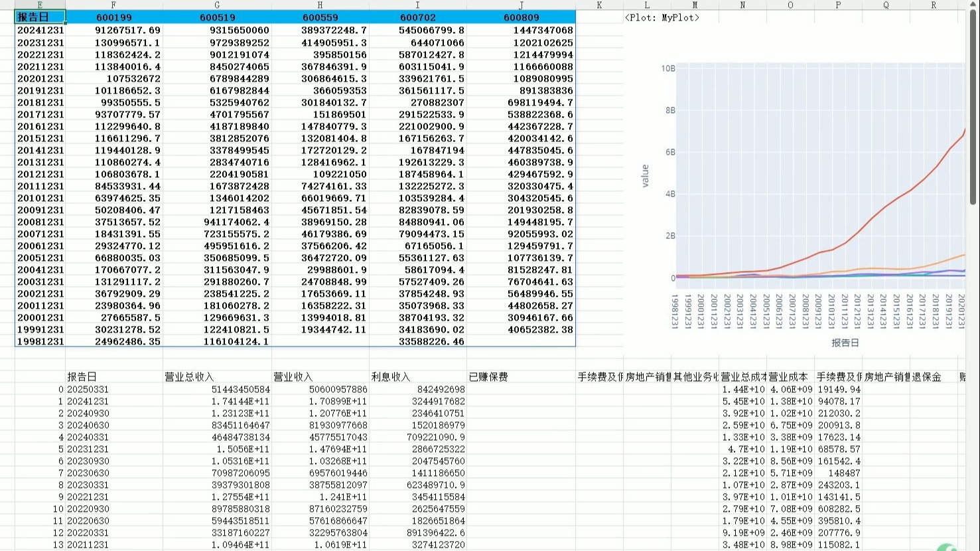Select stock code cell 600809
This screenshot has width=980, height=551.
click(x=521, y=18)
